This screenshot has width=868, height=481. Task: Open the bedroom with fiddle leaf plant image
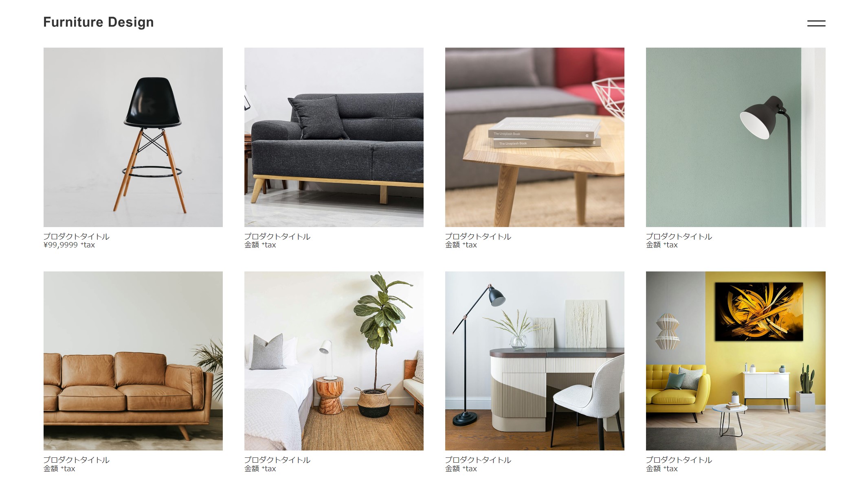[334, 361]
